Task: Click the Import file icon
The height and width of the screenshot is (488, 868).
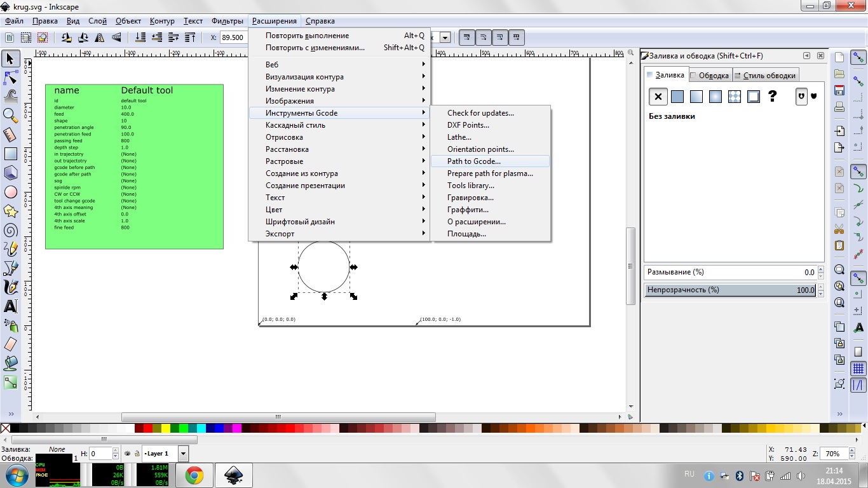Action: [839, 130]
